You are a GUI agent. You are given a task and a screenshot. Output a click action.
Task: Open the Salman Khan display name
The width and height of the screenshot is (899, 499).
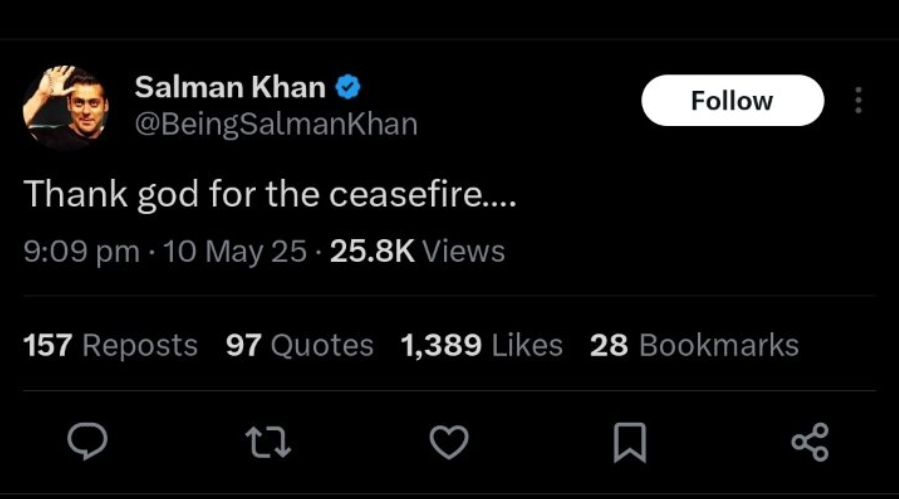click(x=230, y=87)
